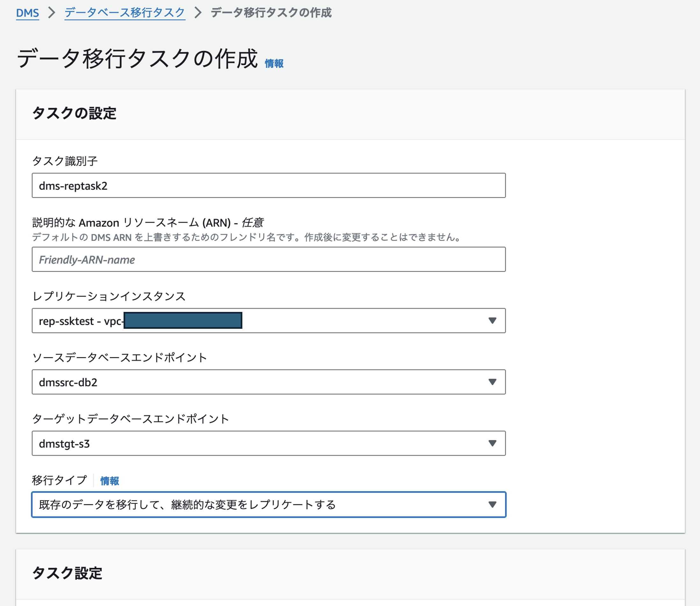Click second breadcrumb chevron separator

198,13
